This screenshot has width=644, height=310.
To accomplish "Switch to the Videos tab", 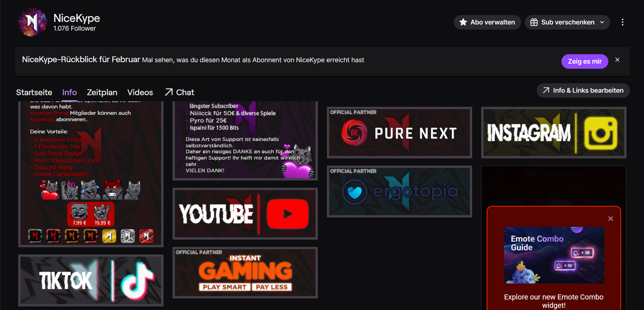I will (140, 92).
